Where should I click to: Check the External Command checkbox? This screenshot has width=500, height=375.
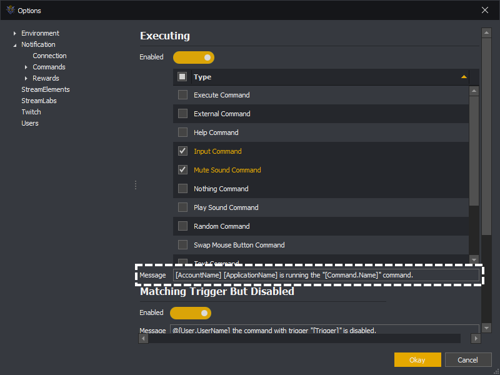pyautogui.click(x=183, y=114)
